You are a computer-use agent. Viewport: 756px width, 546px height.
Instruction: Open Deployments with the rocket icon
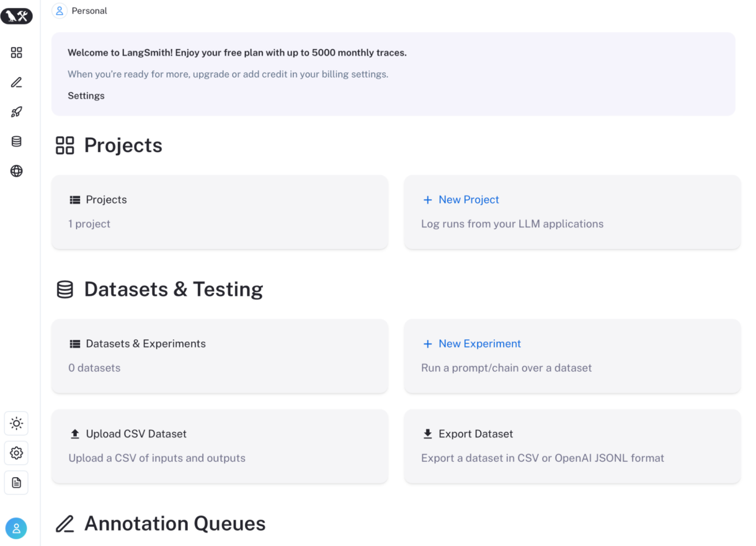point(16,112)
